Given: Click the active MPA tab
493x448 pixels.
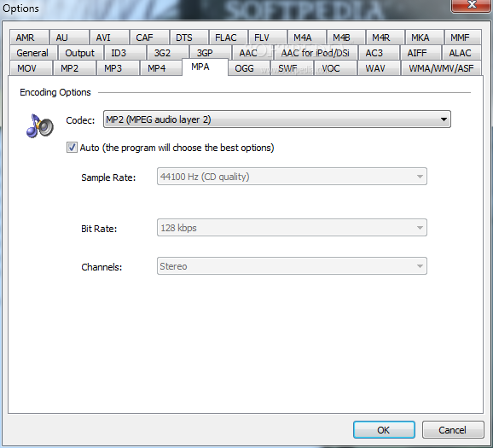Looking at the screenshot, I should click(205, 67).
